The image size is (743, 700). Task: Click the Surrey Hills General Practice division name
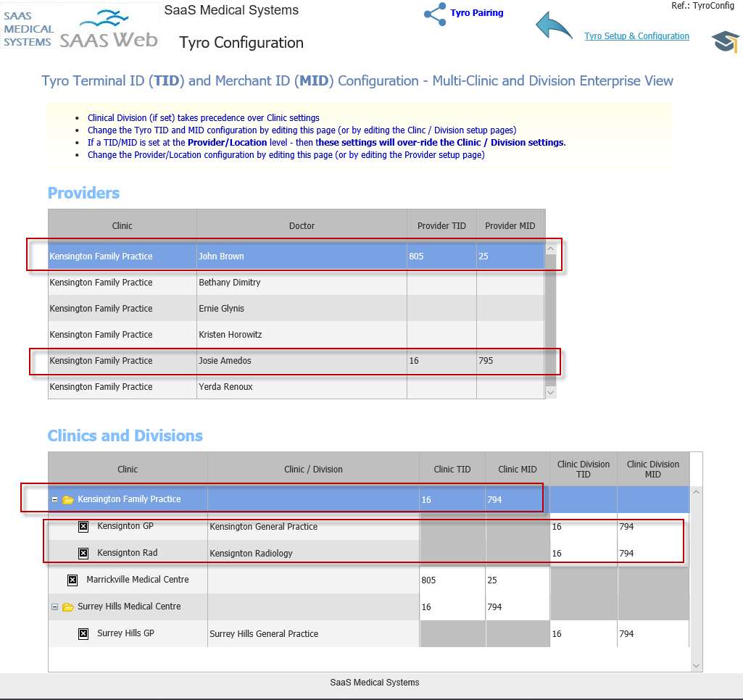(x=264, y=634)
